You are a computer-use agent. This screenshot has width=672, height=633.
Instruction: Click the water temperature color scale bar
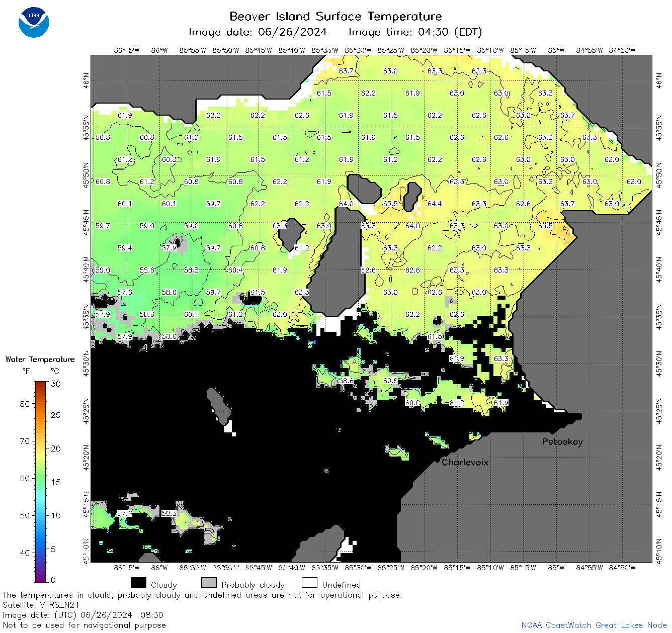tap(41, 482)
